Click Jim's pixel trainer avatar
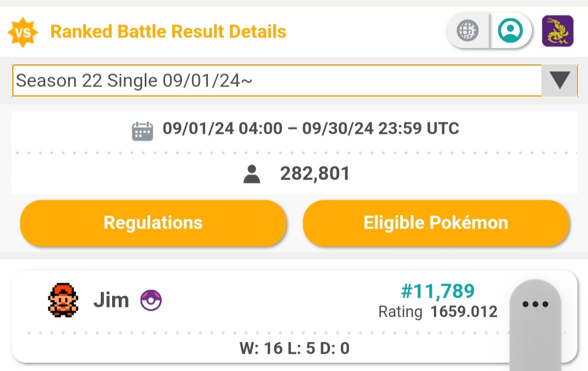The height and width of the screenshot is (371, 588). point(63,300)
